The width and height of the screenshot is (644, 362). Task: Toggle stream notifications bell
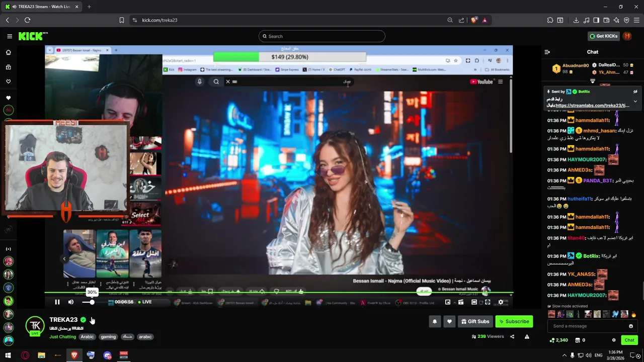coord(435,321)
